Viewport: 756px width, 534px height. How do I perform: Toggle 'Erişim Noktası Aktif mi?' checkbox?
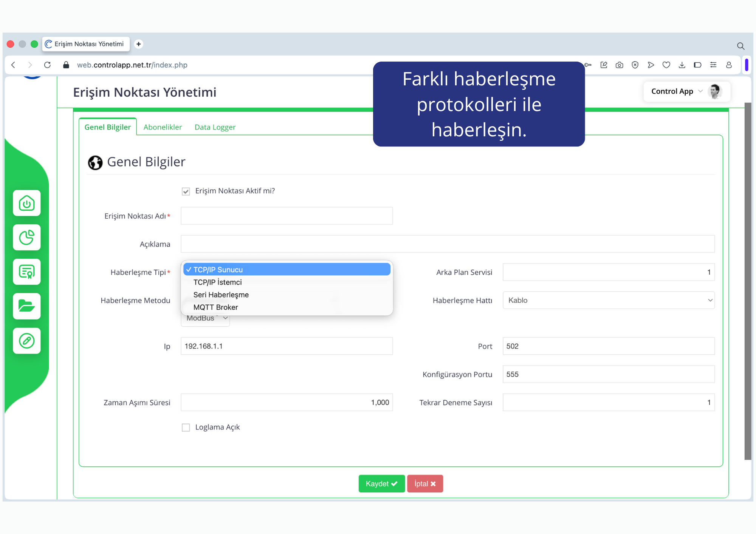pyautogui.click(x=186, y=191)
